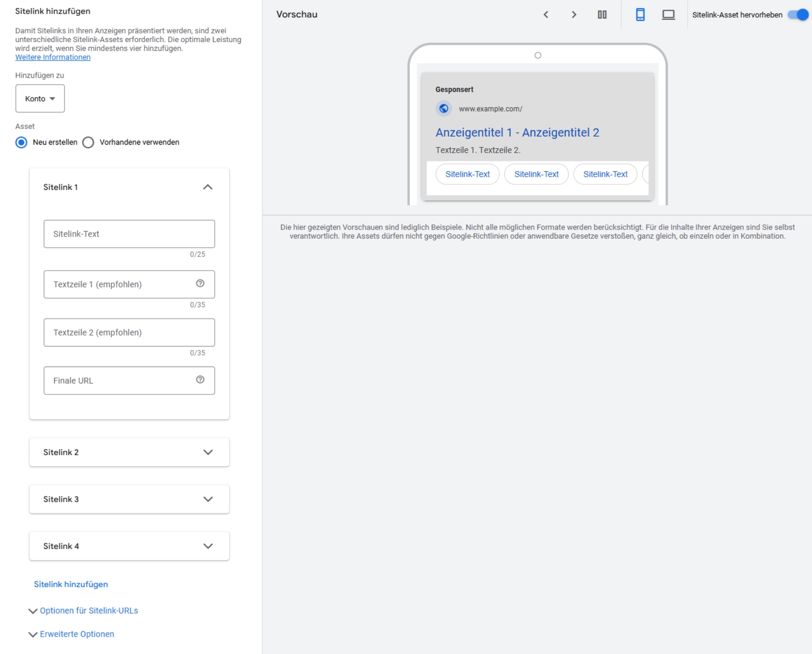Viewport: 812px width, 654px height.
Task: Select the Vorhandene verwenden radio button
Action: 88,142
